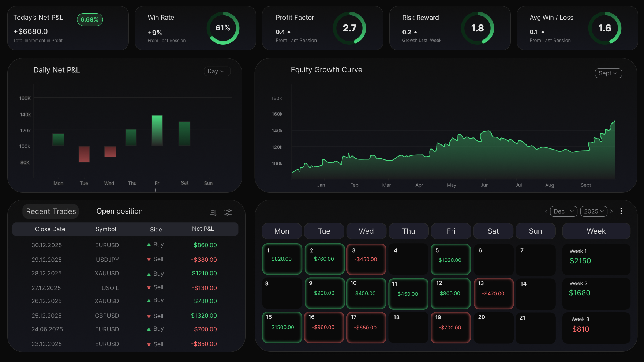Click the sort icon in trades panel
This screenshot has height=362, width=644.
213,212
